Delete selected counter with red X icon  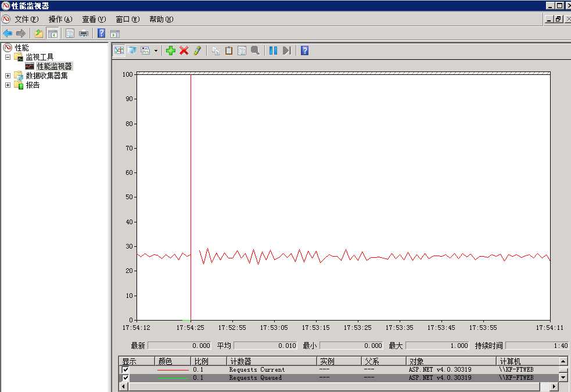(x=184, y=51)
